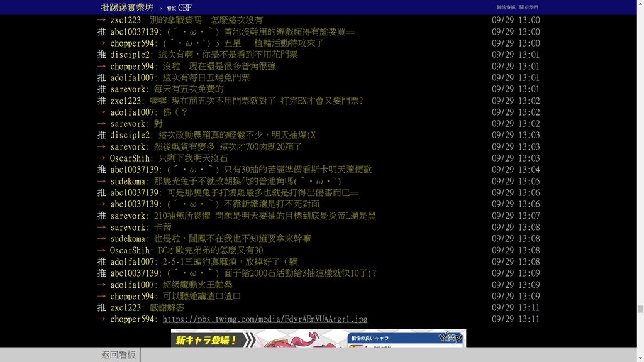Screen dimensions: 644x362
Task: Click username sarevork on the 210抽無所畏懼 row
Action: (x=127, y=216)
